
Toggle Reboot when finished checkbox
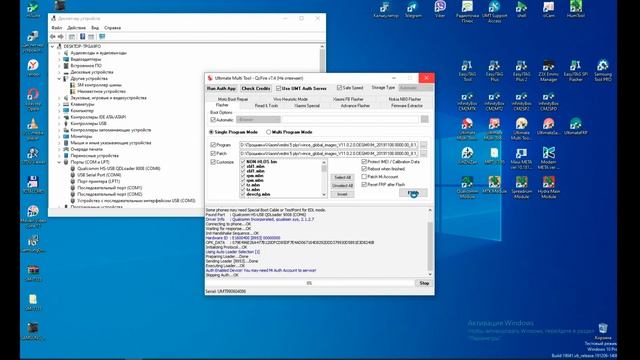(364, 169)
